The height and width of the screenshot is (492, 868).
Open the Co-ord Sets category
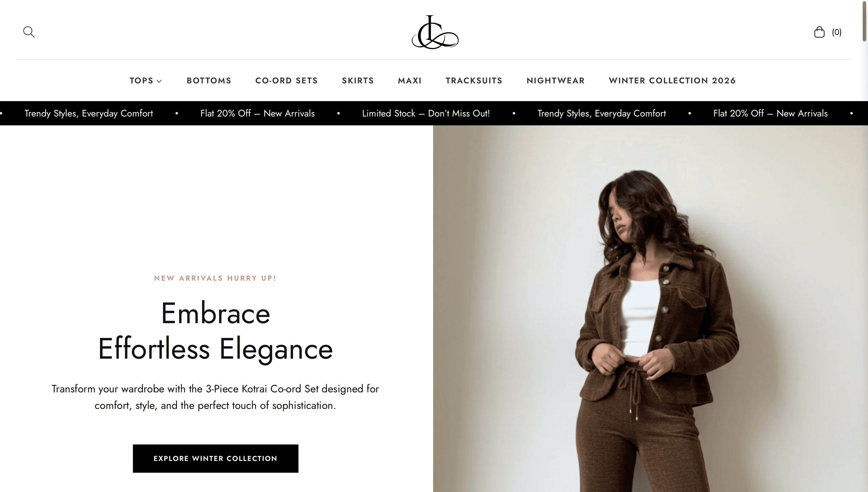point(286,80)
